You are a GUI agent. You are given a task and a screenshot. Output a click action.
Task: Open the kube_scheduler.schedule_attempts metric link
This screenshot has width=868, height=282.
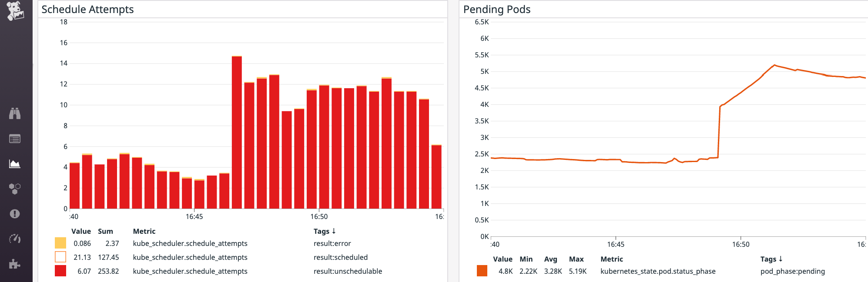pyautogui.click(x=191, y=243)
